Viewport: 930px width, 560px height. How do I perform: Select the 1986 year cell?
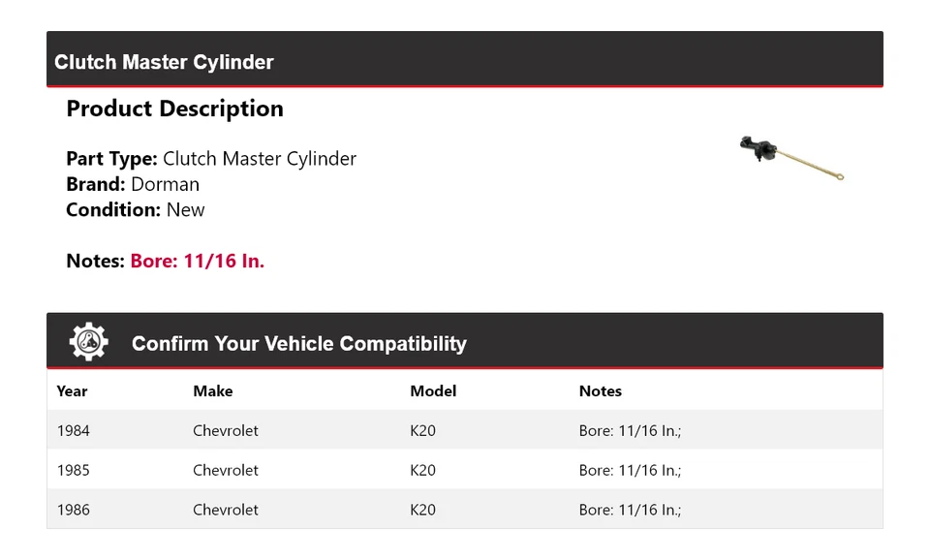(x=73, y=510)
